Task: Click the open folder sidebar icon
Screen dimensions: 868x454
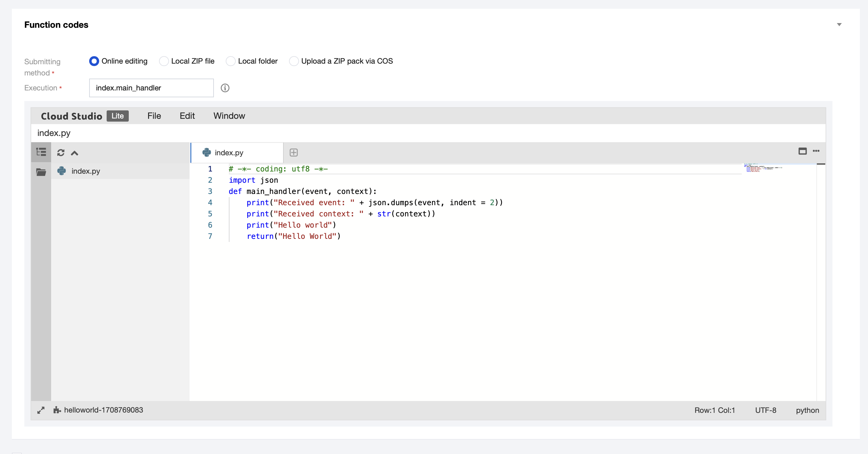Action: [41, 172]
